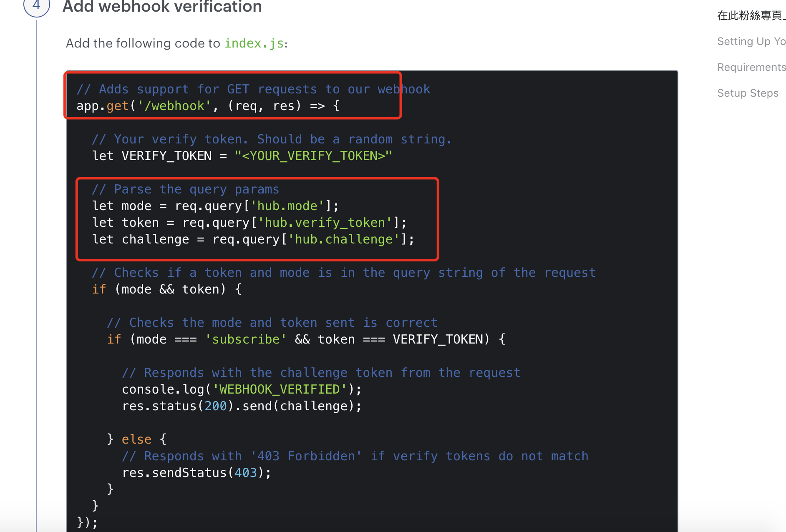Select the 'subscribe' string in the if condition

[x=246, y=339]
